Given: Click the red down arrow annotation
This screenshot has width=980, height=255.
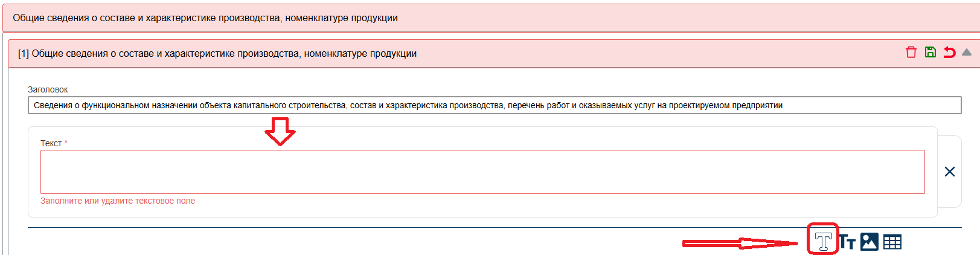Looking at the screenshot, I should pyautogui.click(x=280, y=131).
